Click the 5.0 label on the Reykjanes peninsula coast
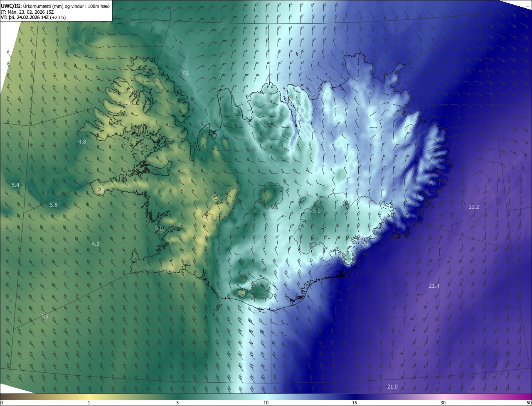The image size is (532, 406). click(159, 229)
